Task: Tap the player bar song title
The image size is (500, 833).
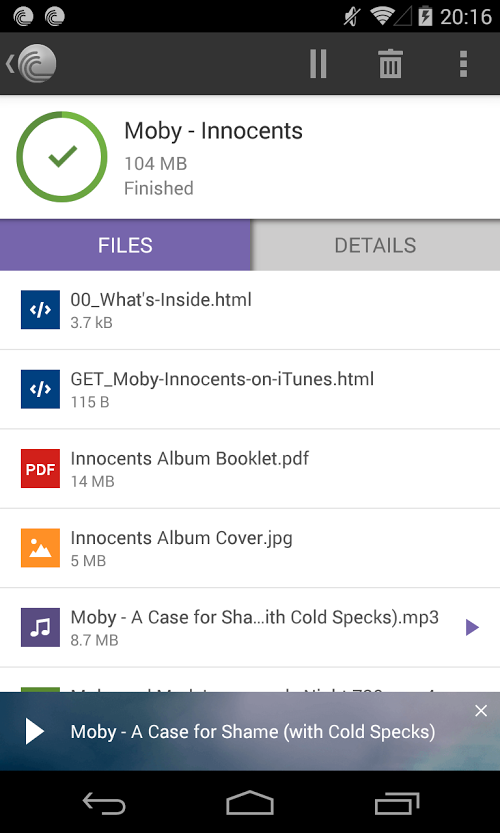Action: coord(253,732)
